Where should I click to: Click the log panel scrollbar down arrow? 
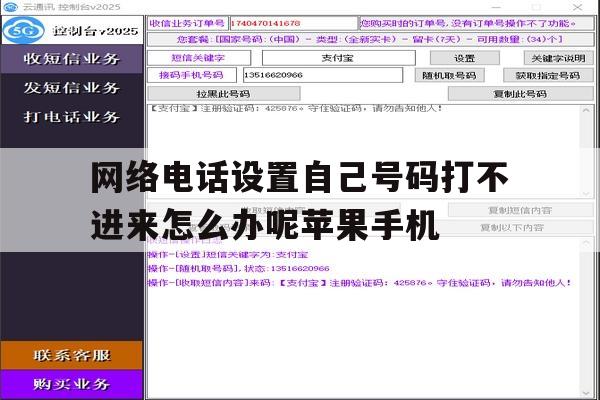(586, 393)
